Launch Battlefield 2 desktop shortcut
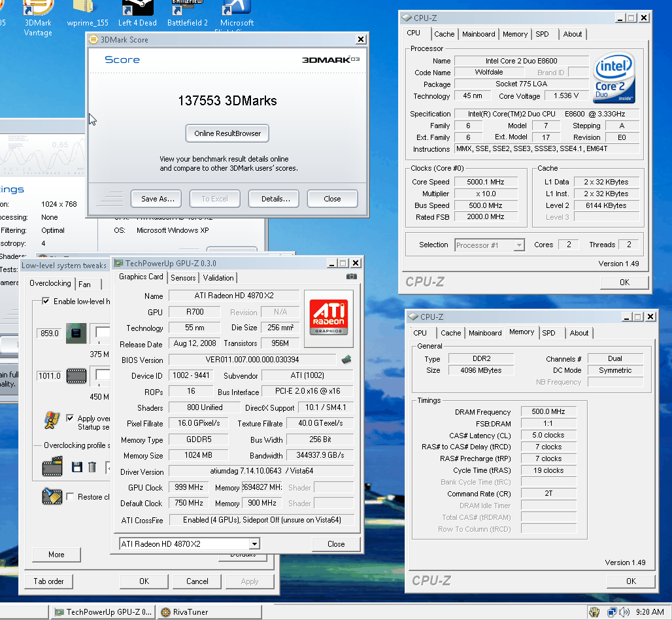This screenshot has height=620, width=672. (188, 14)
